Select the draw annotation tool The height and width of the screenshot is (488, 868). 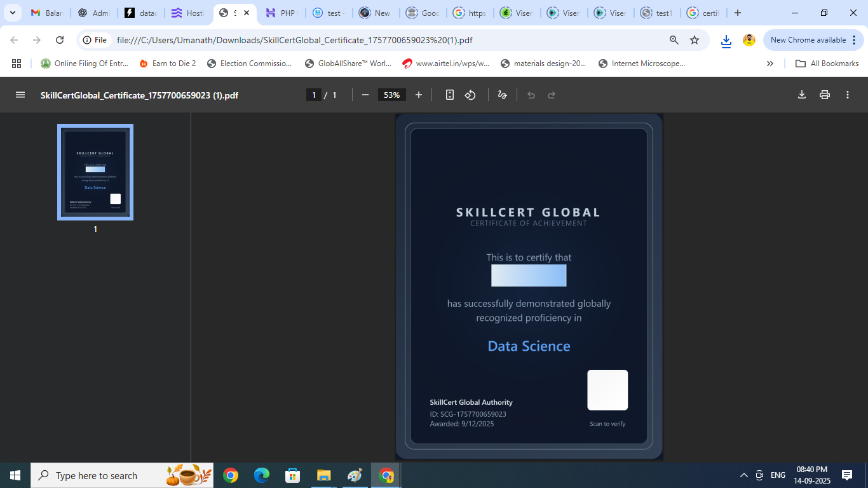pos(502,95)
